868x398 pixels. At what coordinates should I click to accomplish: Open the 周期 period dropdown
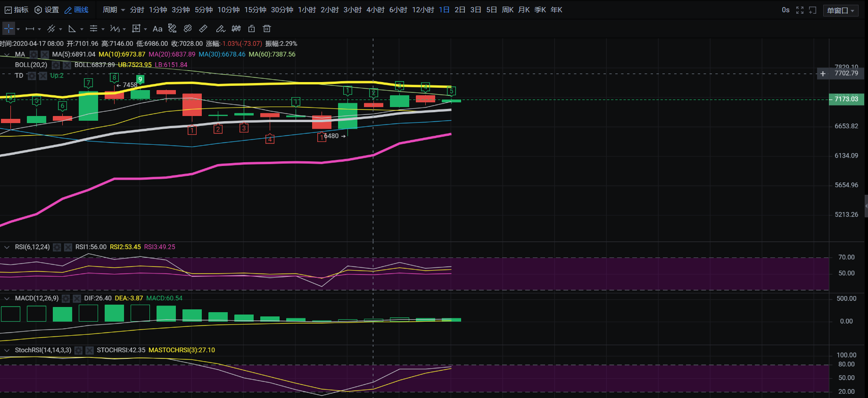[x=114, y=10]
